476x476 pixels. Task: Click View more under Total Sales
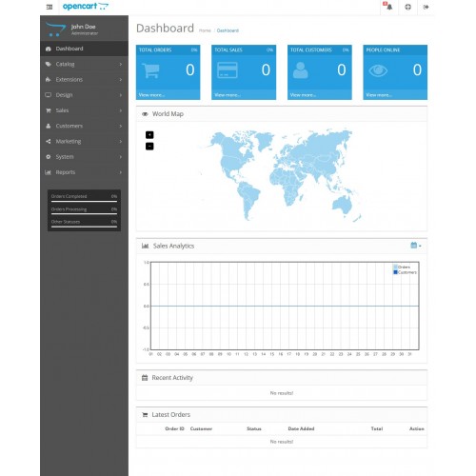point(228,95)
